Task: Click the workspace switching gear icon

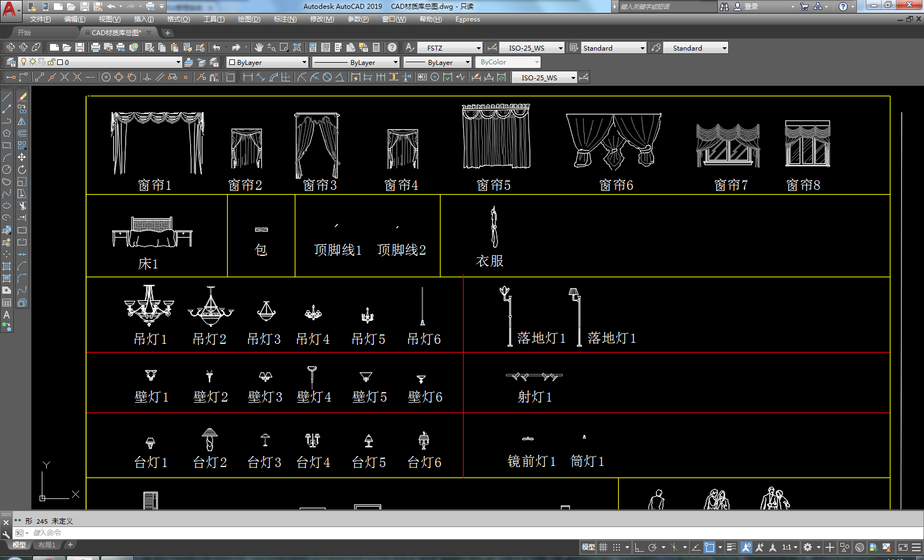Action: click(x=807, y=547)
